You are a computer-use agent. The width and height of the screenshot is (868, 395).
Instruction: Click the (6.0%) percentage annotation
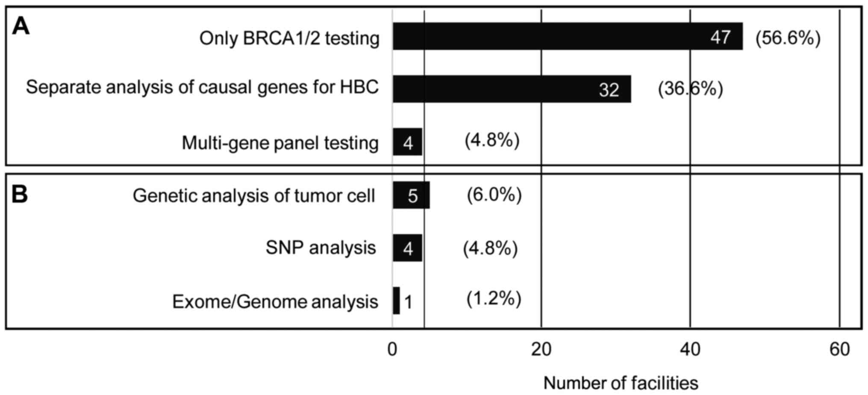click(494, 195)
